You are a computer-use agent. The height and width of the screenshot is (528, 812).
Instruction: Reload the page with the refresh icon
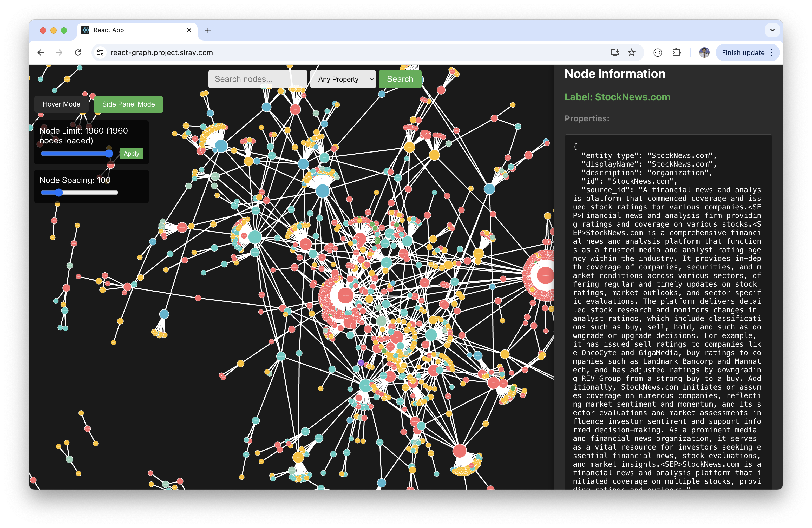(78, 52)
